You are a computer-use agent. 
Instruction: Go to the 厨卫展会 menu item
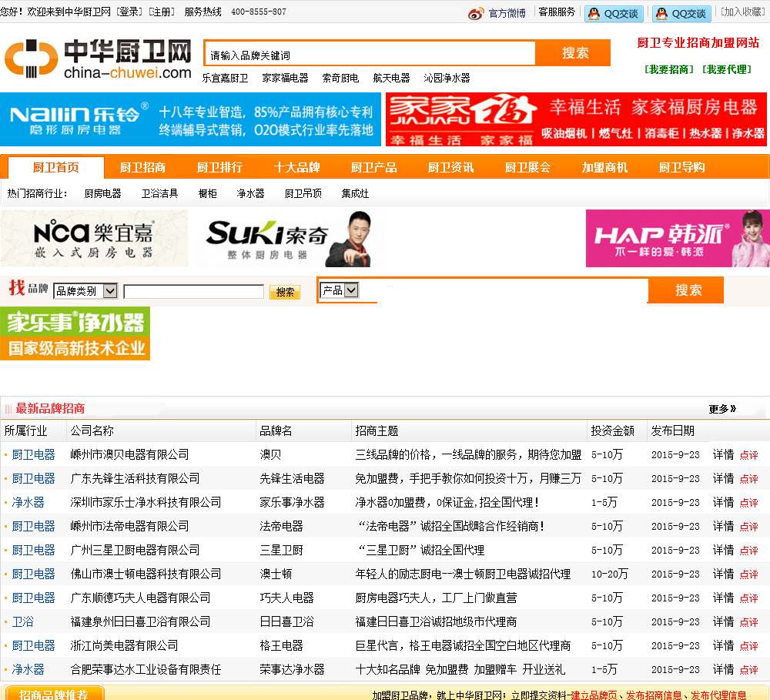pyautogui.click(x=528, y=168)
